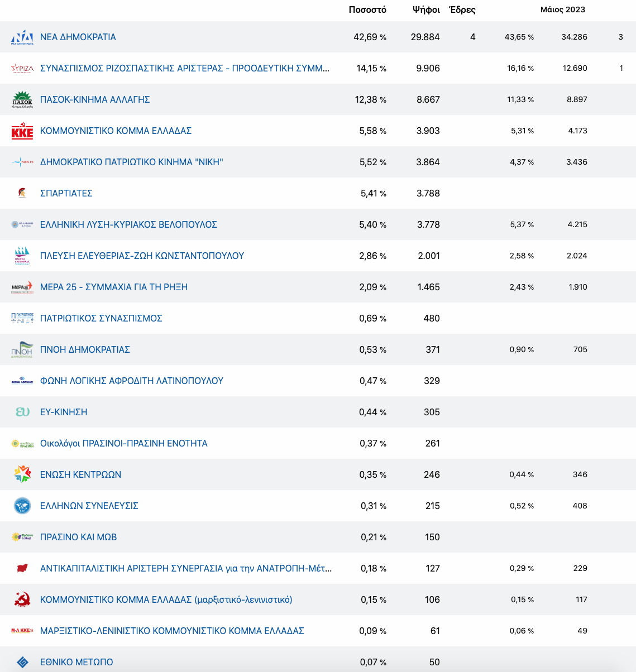The height and width of the screenshot is (672, 636).
Task: Click the red KKE logo
Action: pos(22,131)
